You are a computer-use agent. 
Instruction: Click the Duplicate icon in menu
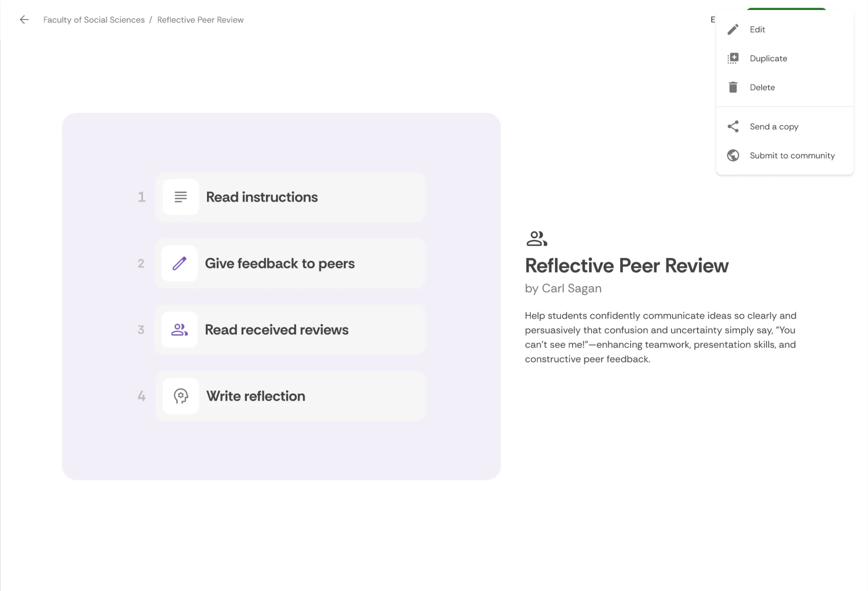click(x=733, y=58)
